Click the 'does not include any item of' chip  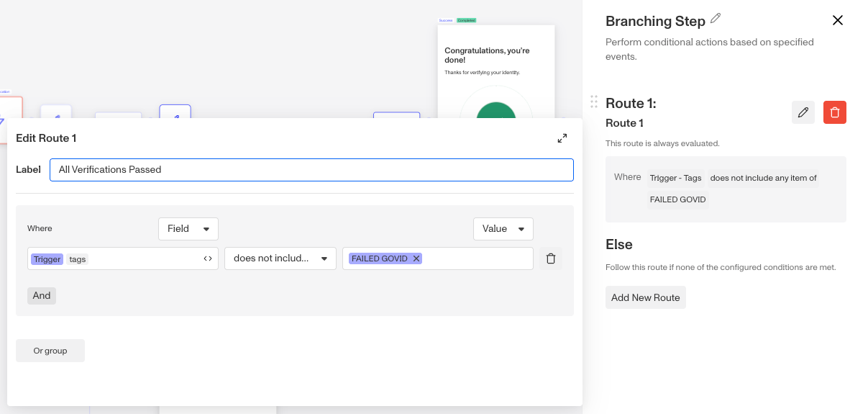[763, 178]
